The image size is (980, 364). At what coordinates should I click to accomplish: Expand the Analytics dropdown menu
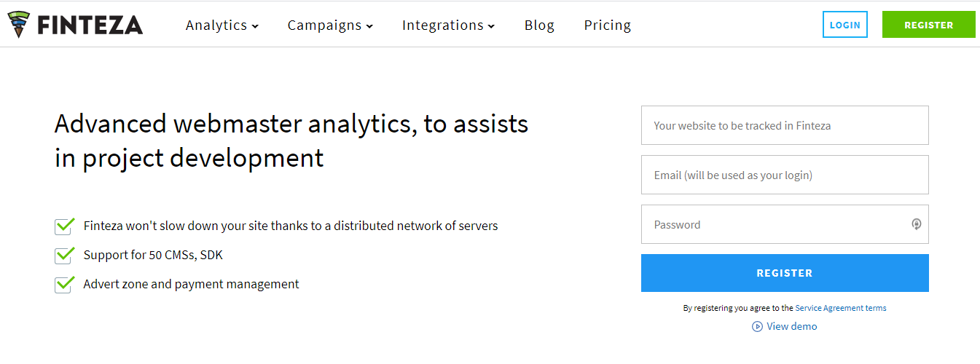click(x=222, y=25)
